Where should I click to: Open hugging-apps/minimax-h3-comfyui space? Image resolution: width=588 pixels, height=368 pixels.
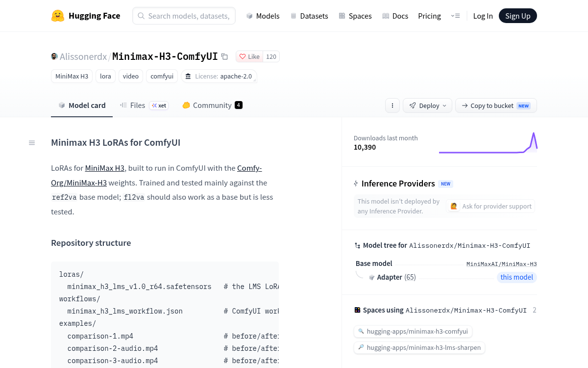(413, 332)
